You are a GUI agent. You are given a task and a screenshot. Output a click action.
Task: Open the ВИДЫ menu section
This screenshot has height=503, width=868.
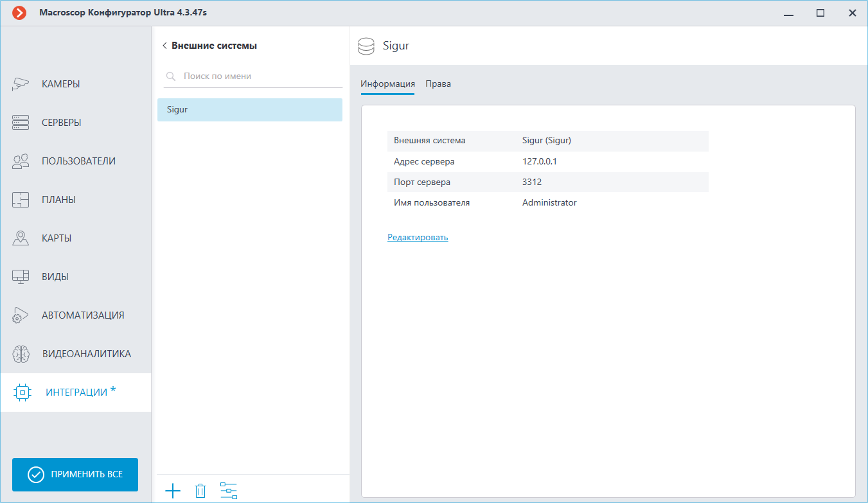(76, 277)
